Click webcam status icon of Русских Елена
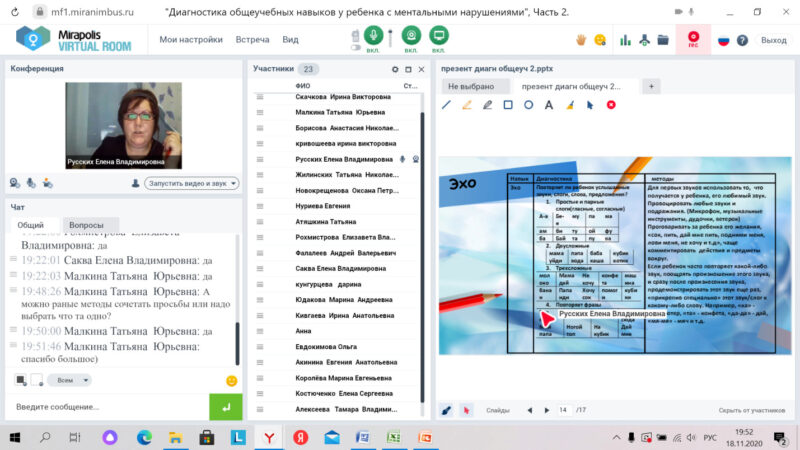 pos(416,159)
